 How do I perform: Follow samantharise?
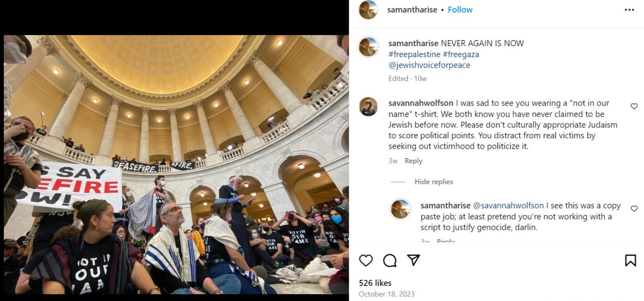coord(460,10)
